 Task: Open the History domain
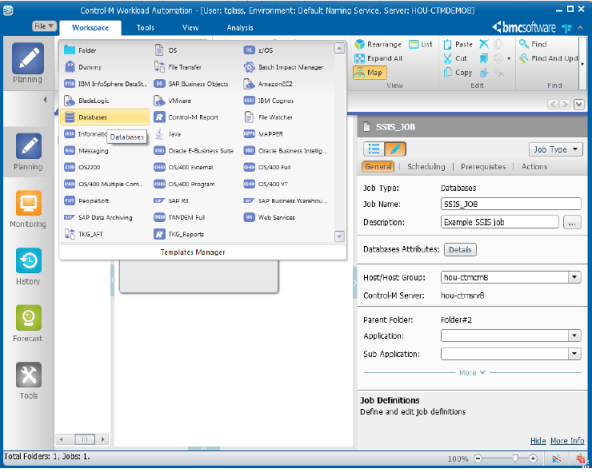point(28,266)
